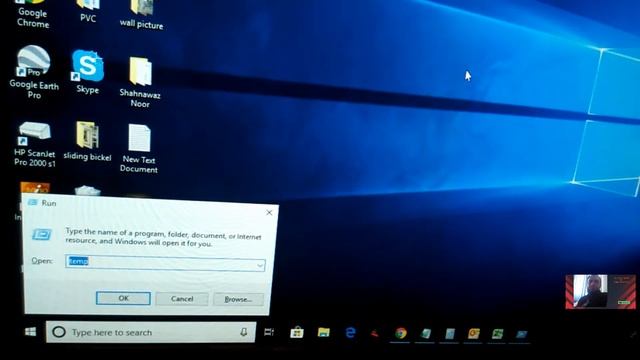Select the New Text Document file

(139, 149)
